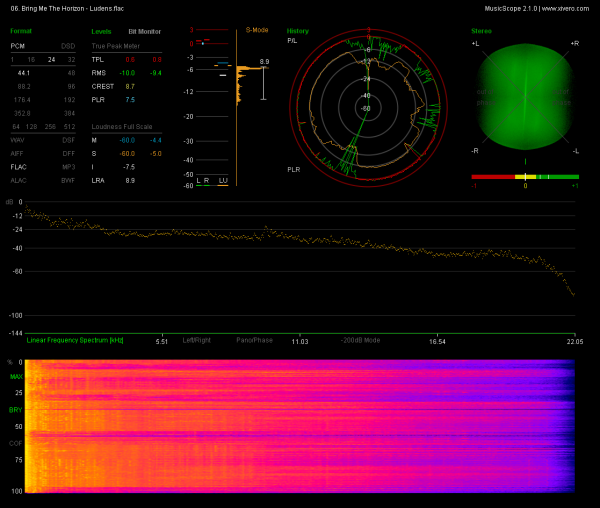Click the track title Ludens.flac
600x508 pixels.
click(x=107, y=8)
